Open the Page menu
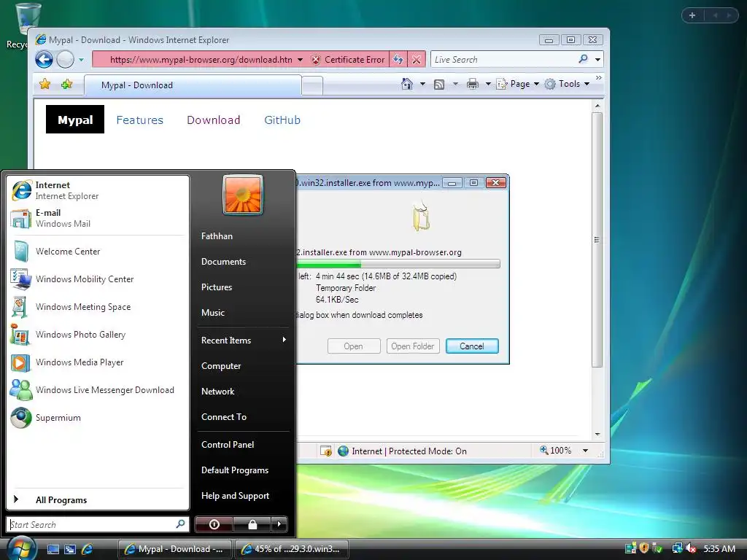 518,85
